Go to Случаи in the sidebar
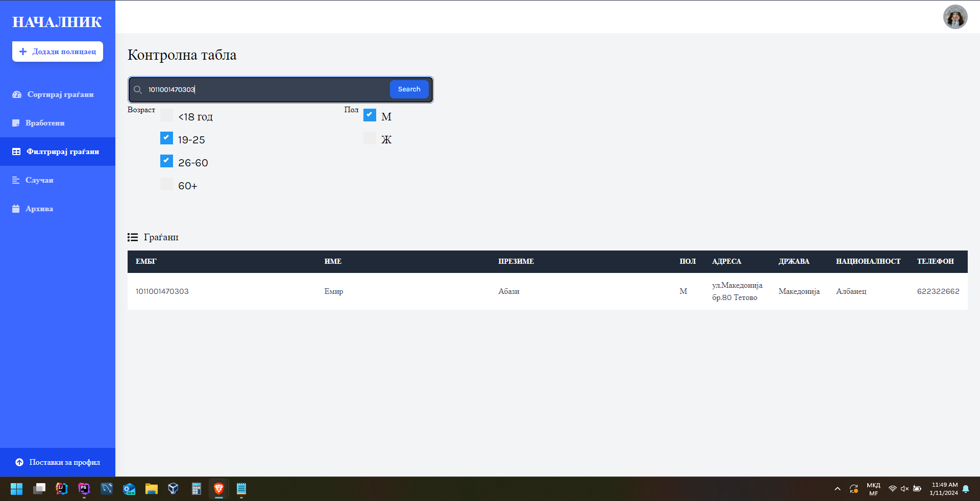Viewport: 980px width, 501px height. pyautogui.click(x=39, y=180)
